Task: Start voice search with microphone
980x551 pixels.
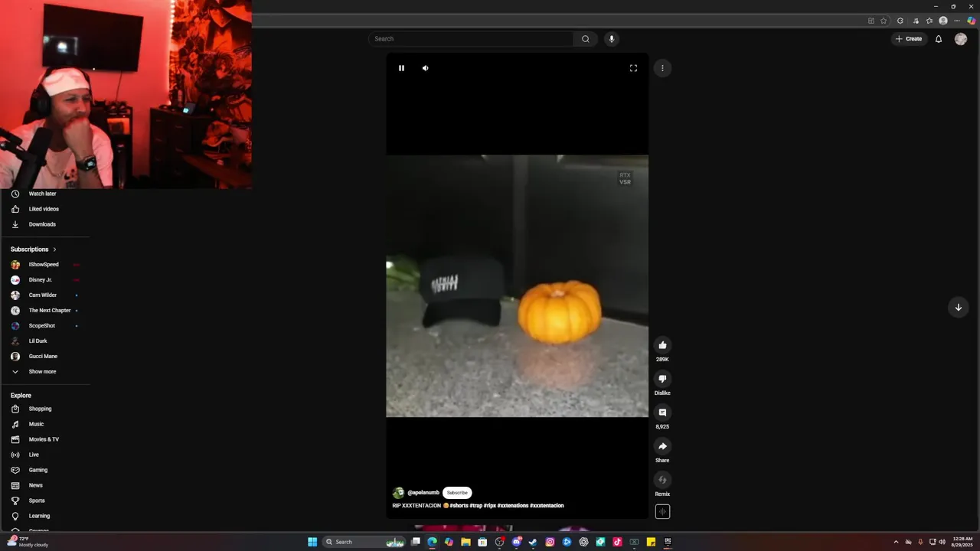Action: (611, 39)
